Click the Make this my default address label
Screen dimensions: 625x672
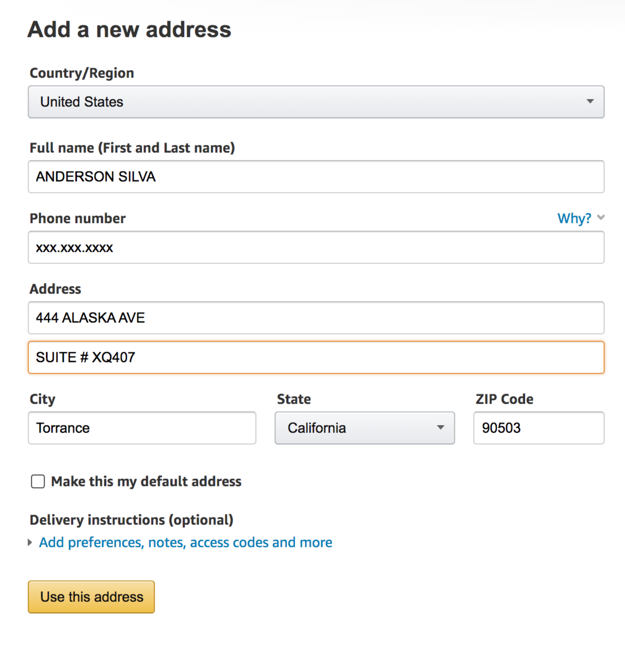coord(146,481)
